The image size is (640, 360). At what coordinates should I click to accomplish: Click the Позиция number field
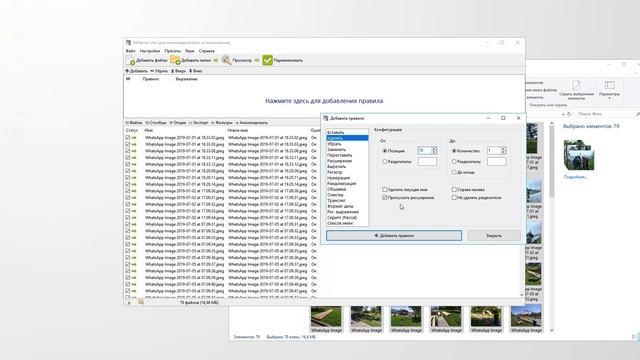(x=424, y=151)
